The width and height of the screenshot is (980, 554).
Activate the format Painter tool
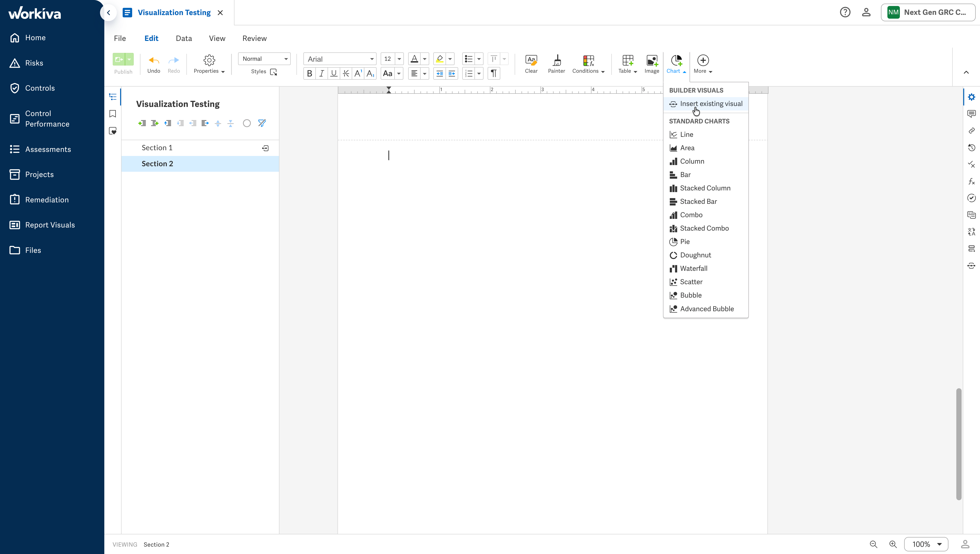pyautogui.click(x=557, y=64)
